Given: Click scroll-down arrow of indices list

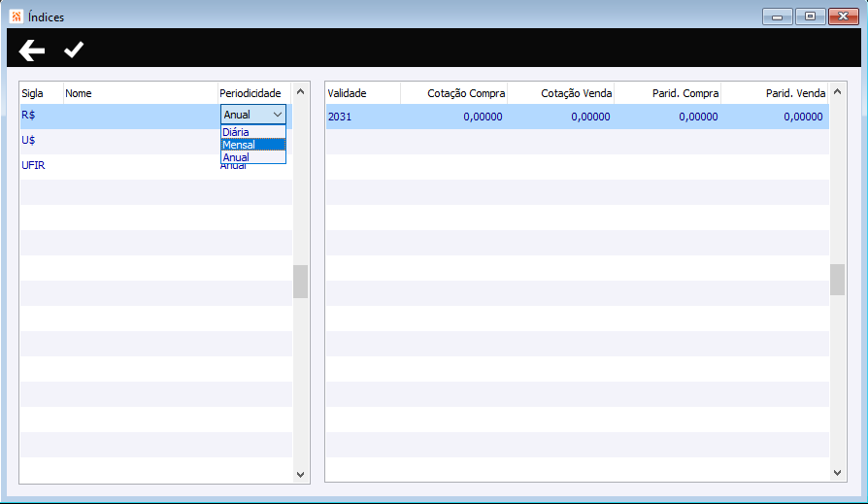Looking at the screenshot, I should [301, 474].
